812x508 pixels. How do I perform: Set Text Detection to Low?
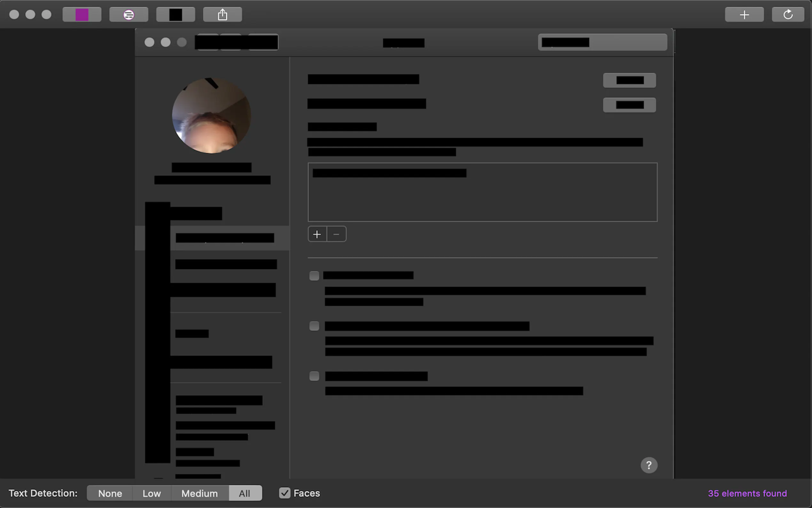(152, 493)
